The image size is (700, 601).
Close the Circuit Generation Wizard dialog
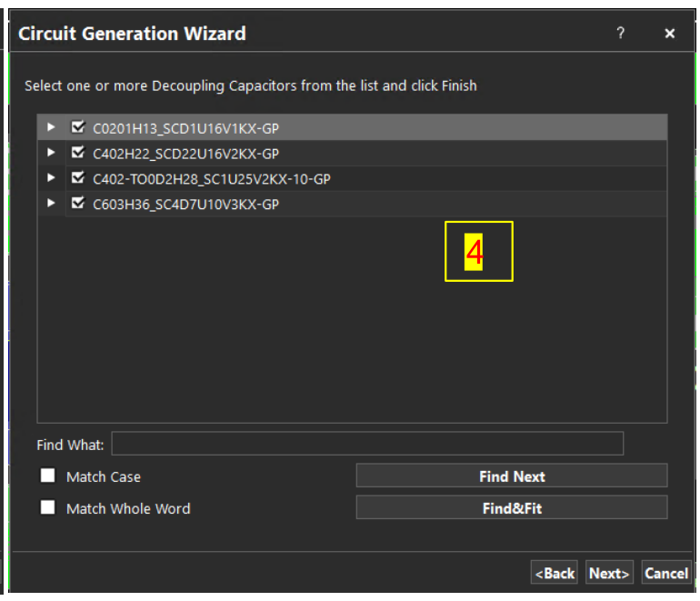click(x=669, y=34)
